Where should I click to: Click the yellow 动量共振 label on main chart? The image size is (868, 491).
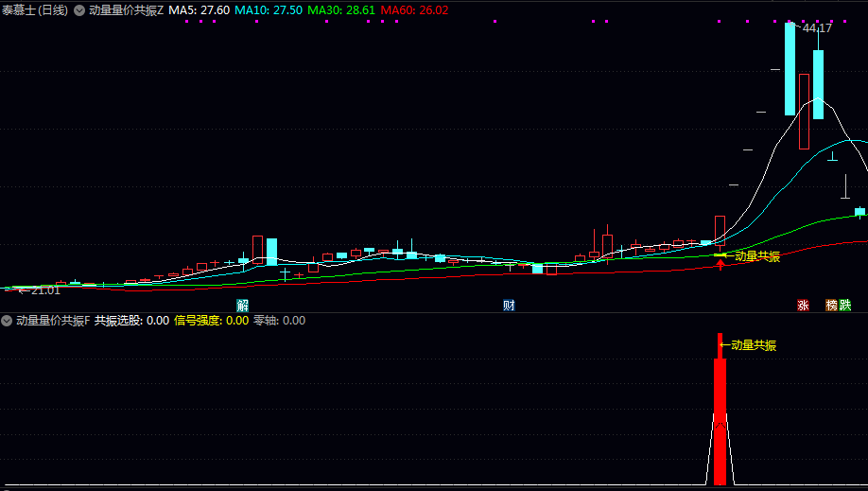[x=756, y=256]
